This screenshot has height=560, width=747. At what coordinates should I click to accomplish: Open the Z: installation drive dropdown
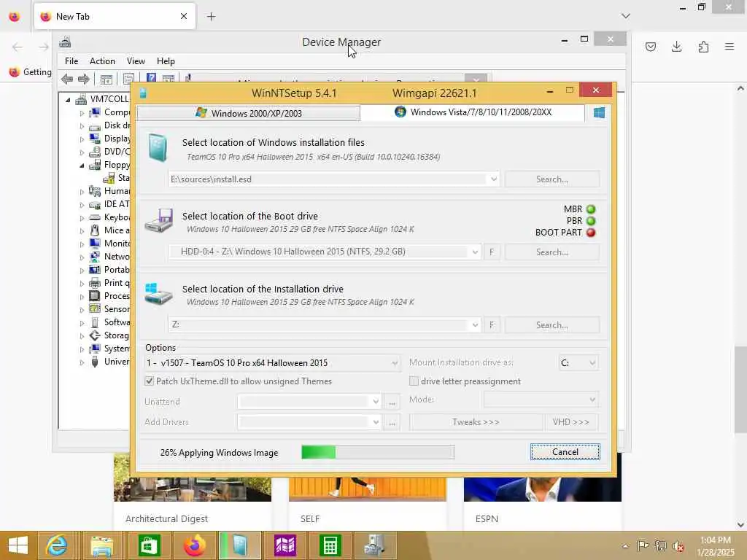coord(474,324)
